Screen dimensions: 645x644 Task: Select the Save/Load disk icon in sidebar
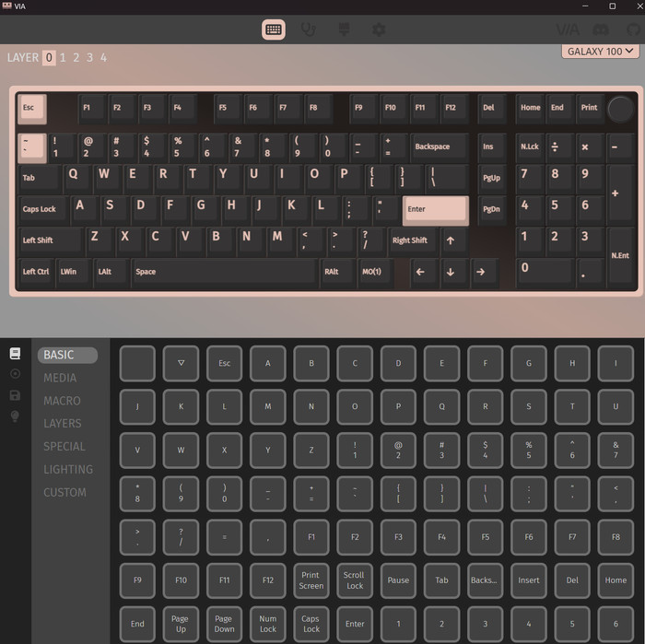point(16,395)
